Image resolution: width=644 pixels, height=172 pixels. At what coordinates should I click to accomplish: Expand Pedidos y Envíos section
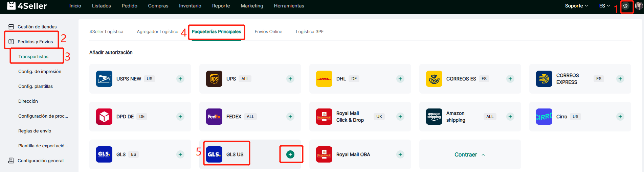(x=35, y=42)
